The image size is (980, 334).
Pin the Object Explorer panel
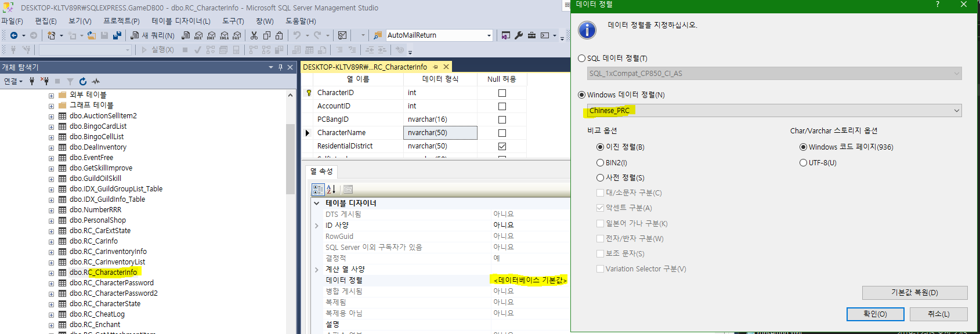tap(280, 67)
